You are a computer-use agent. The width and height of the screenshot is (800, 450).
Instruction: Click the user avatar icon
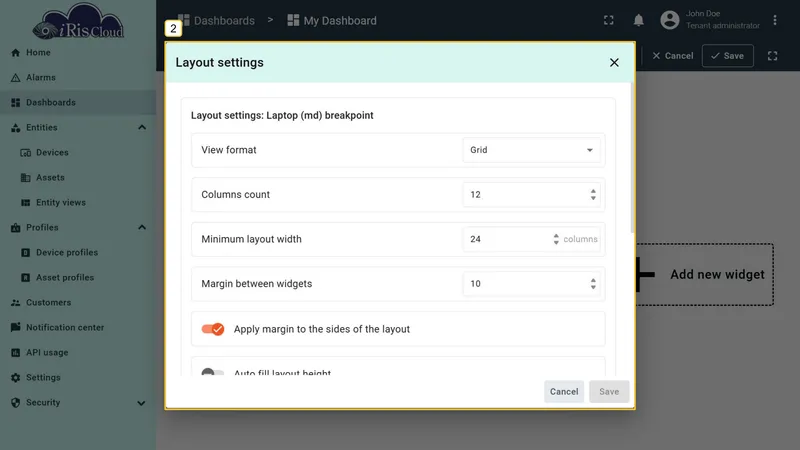pyautogui.click(x=669, y=20)
